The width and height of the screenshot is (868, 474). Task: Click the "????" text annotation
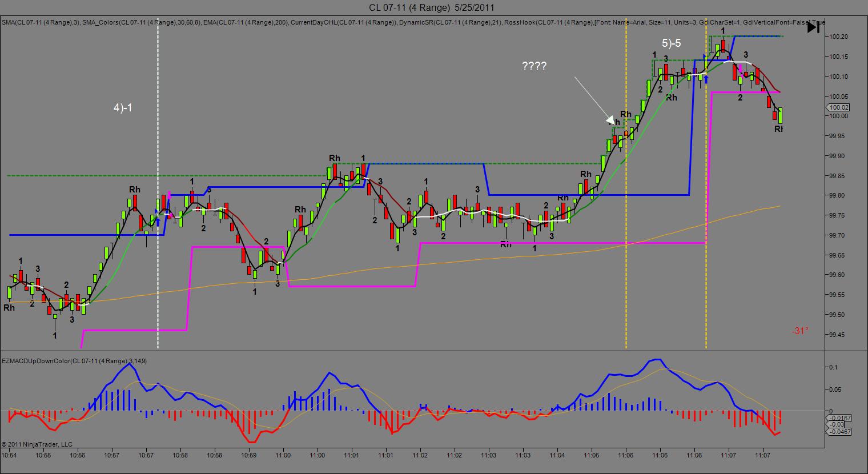[535, 66]
